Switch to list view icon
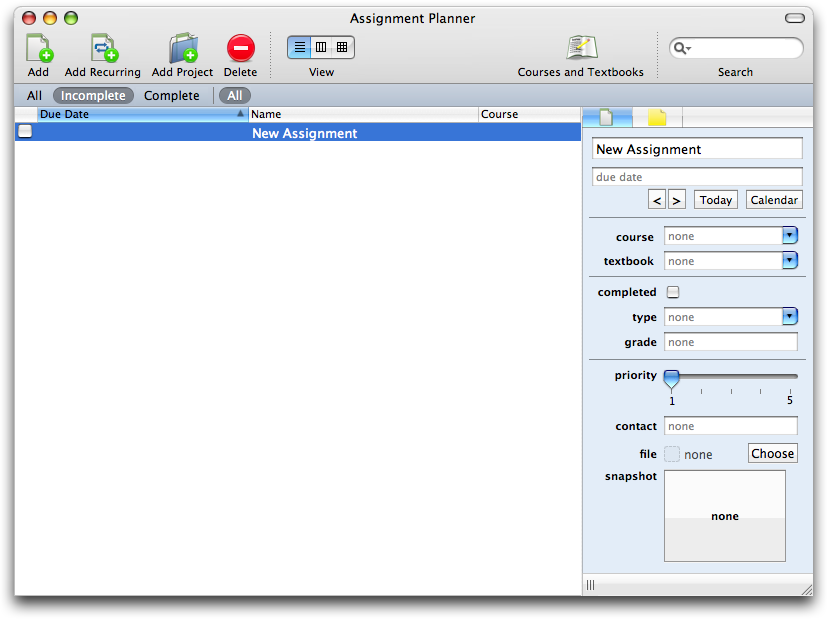Viewport: 827px width, 619px height. (x=299, y=47)
